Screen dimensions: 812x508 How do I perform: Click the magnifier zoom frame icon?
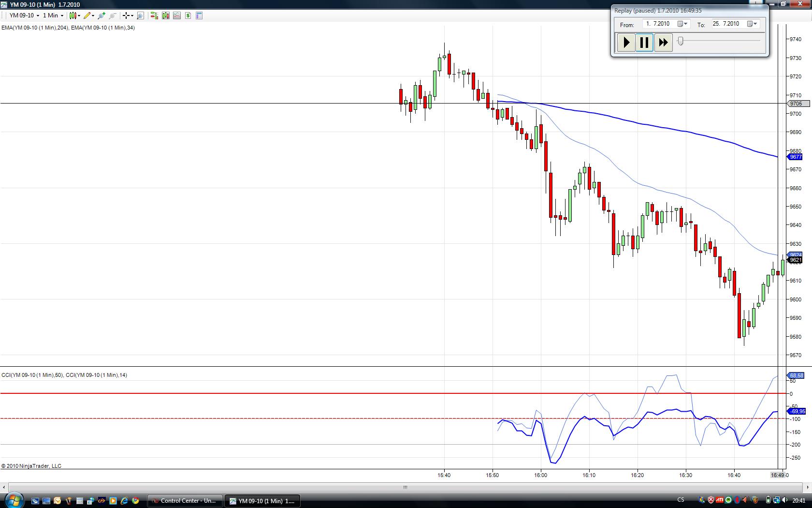(x=141, y=15)
